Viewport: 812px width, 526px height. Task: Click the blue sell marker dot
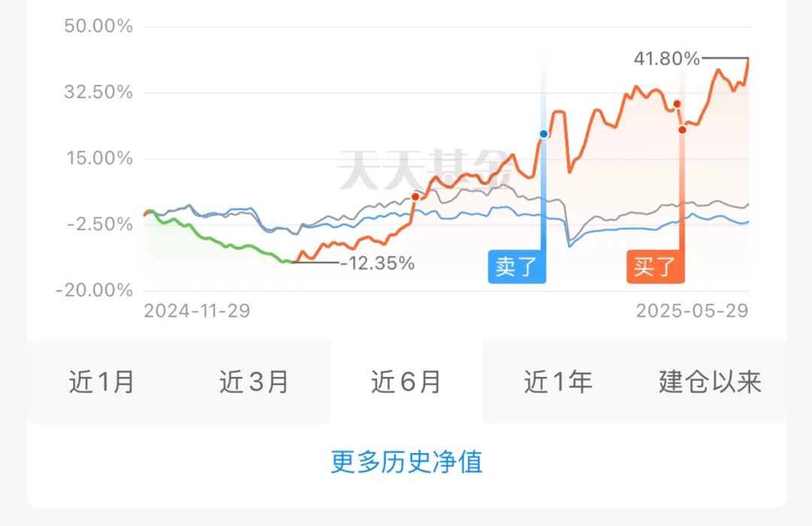pos(544,134)
